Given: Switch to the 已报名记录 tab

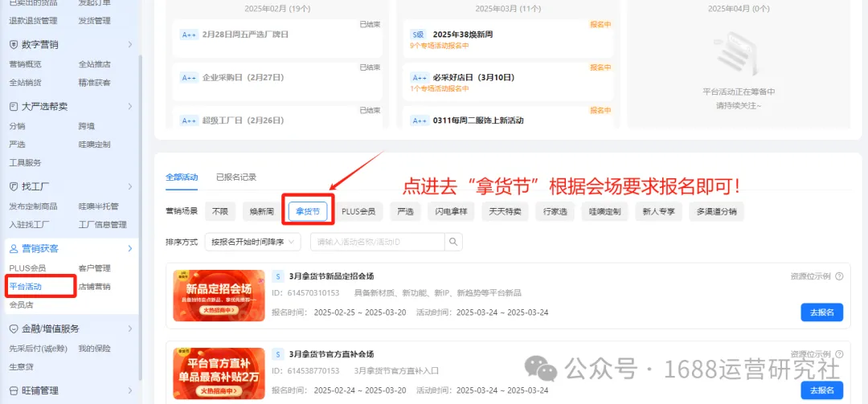Looking at the screenshot, I should coord(236,178).
